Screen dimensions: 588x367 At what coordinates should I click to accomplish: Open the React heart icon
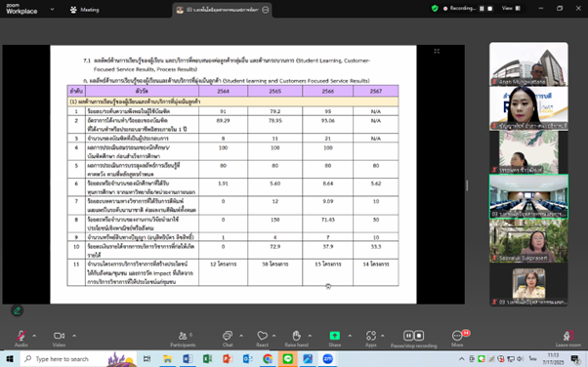pyautogui.click(x=262, y=336)
